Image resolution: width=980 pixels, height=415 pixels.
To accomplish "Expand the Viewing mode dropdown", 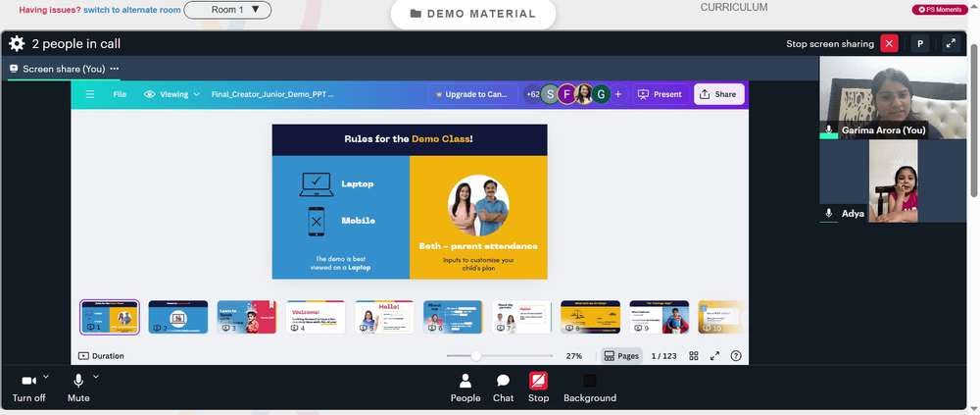I will [171, 94].
